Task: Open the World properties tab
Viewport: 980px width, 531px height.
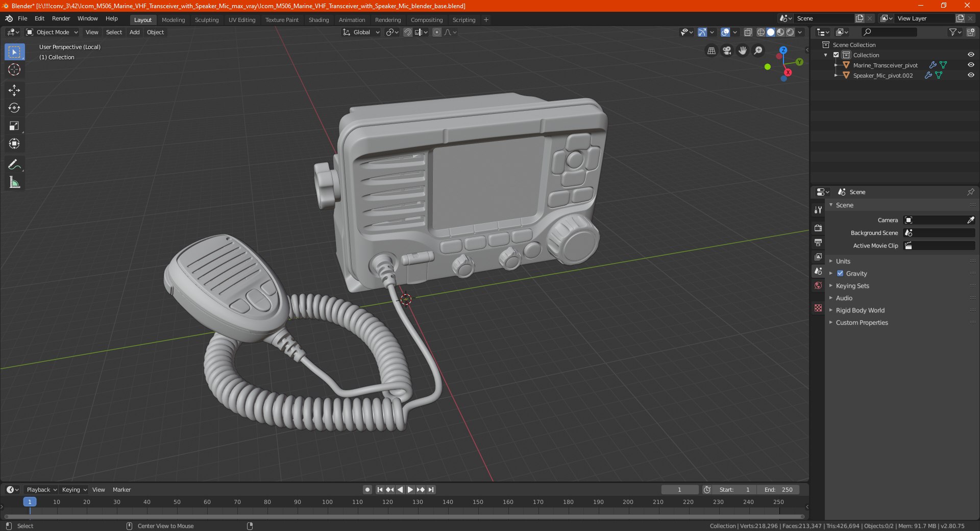Action: coord(818,285)
